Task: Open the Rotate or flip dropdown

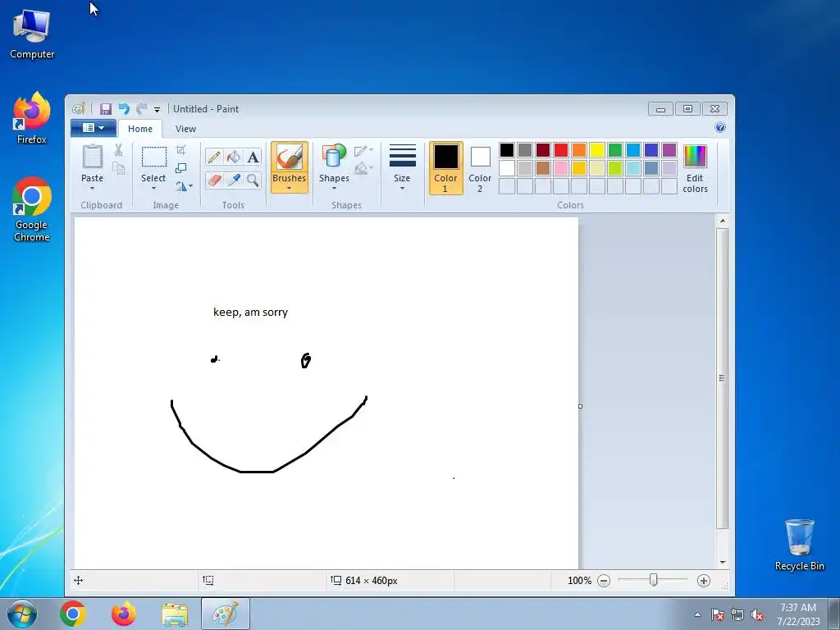Action: [184, 186]
